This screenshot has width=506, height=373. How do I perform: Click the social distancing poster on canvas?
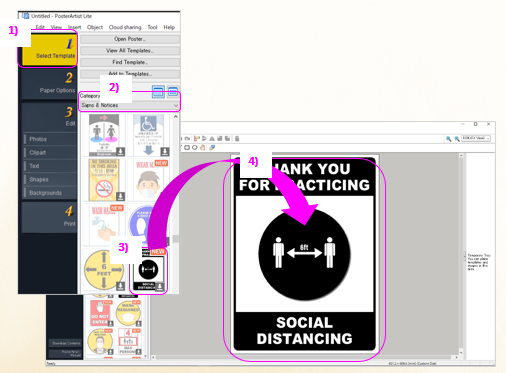[x=305, y=254]
